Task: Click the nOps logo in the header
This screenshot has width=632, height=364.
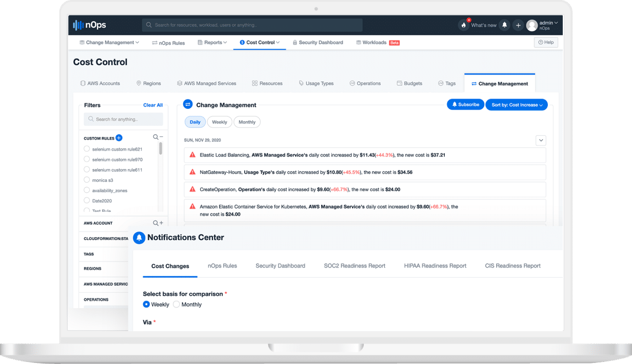Action: point(90,25)
